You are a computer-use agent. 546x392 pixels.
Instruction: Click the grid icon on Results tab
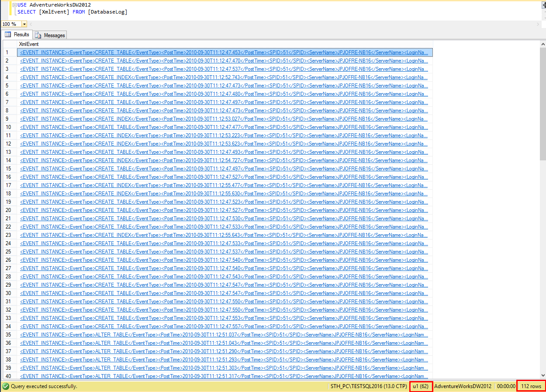(8, 35)
